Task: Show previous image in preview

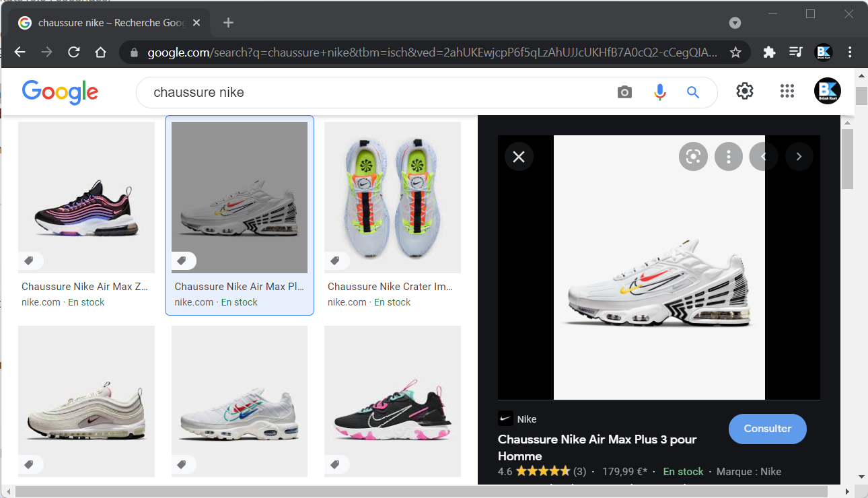Action: (764, 157)
